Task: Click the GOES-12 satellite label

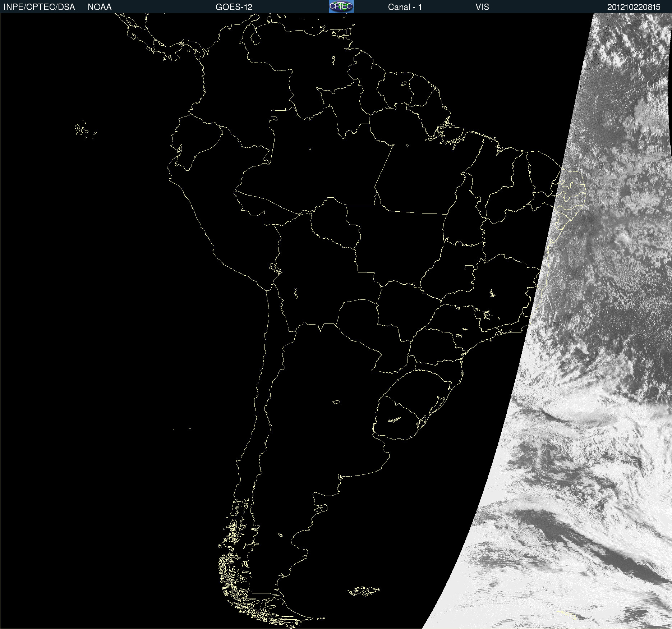Action: (234, 7)
